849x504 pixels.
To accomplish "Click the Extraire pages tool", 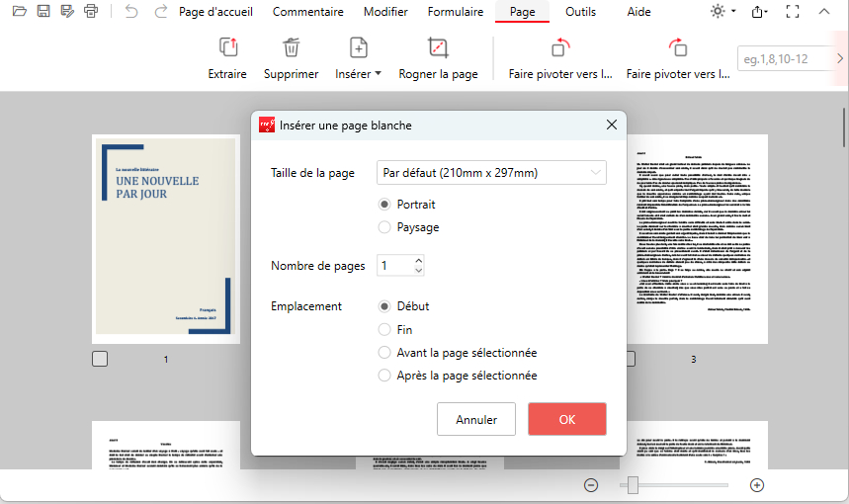I will 227,58.
